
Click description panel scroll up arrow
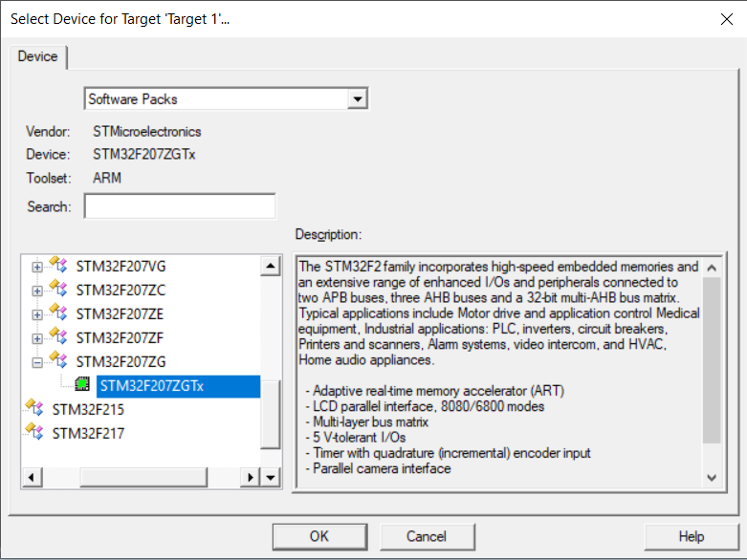[712, 268]
